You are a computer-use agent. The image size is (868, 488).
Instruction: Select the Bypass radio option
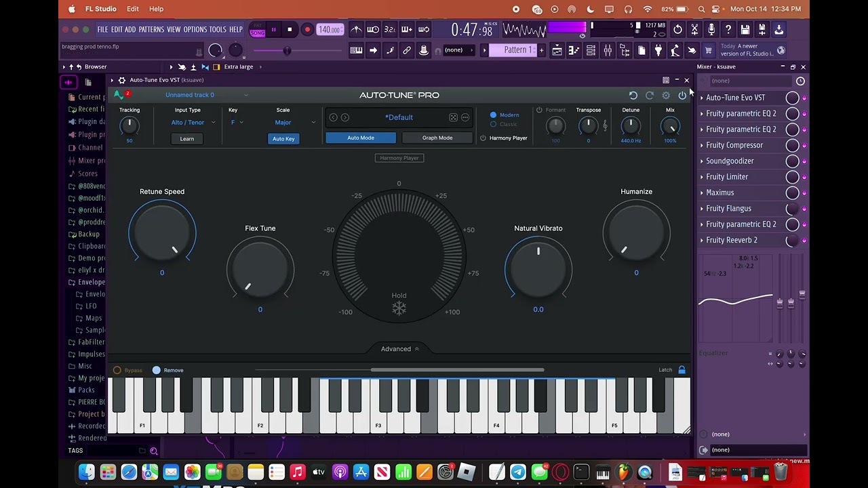point(117,370)
